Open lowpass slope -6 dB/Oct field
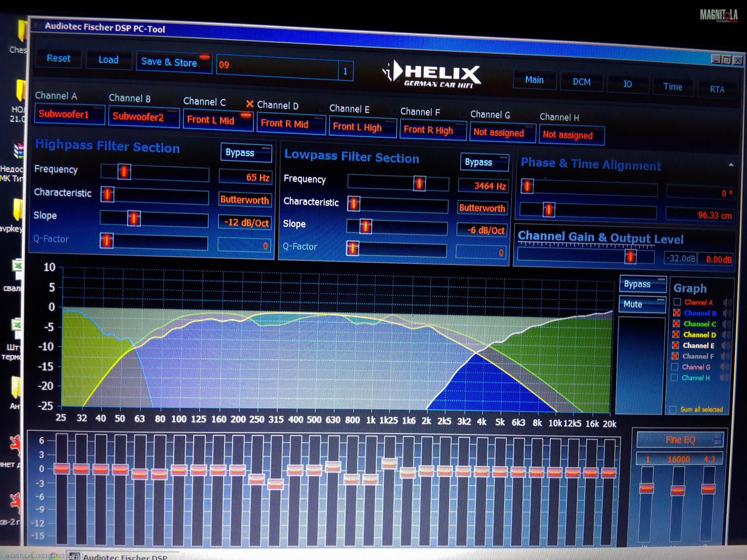 tap(481, 230)
